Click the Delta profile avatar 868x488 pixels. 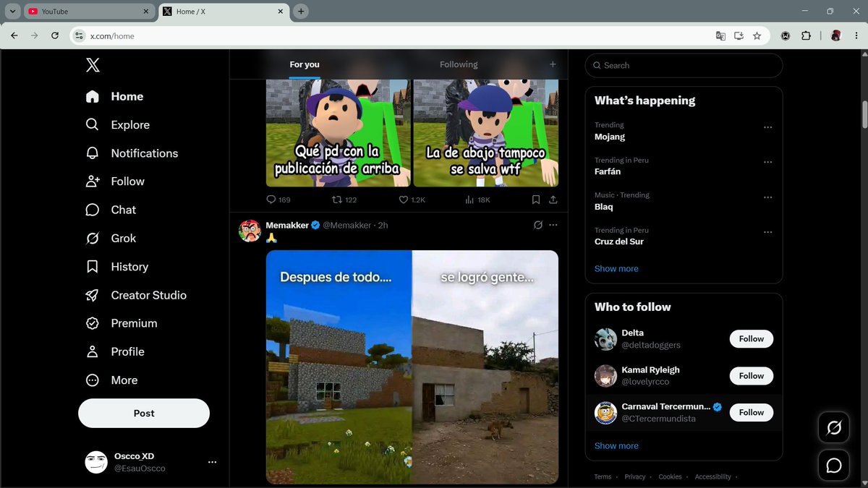(x=605, y=339)
